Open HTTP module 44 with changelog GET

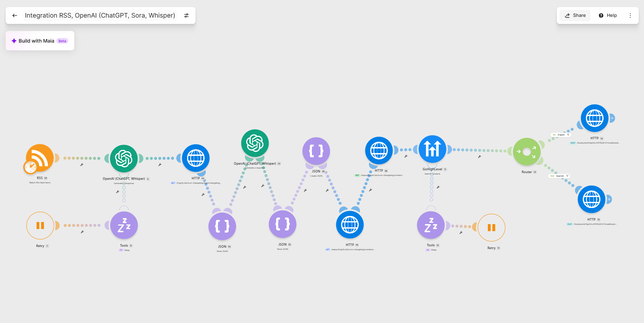196,158
